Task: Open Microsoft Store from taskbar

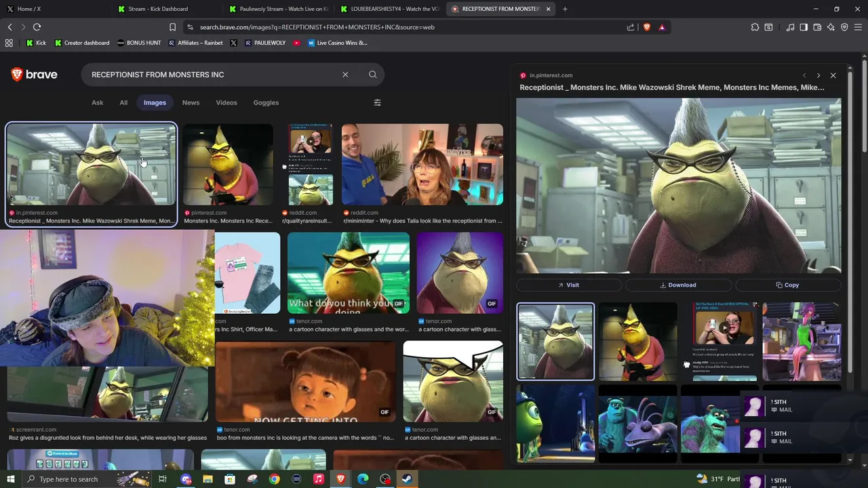Action: pyautogui.click(x=230, y=479)
